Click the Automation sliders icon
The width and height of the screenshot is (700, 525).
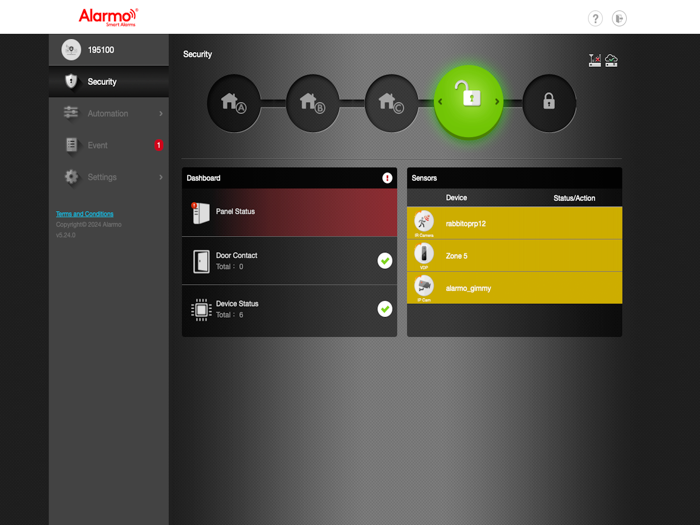(x=71, y=112)
